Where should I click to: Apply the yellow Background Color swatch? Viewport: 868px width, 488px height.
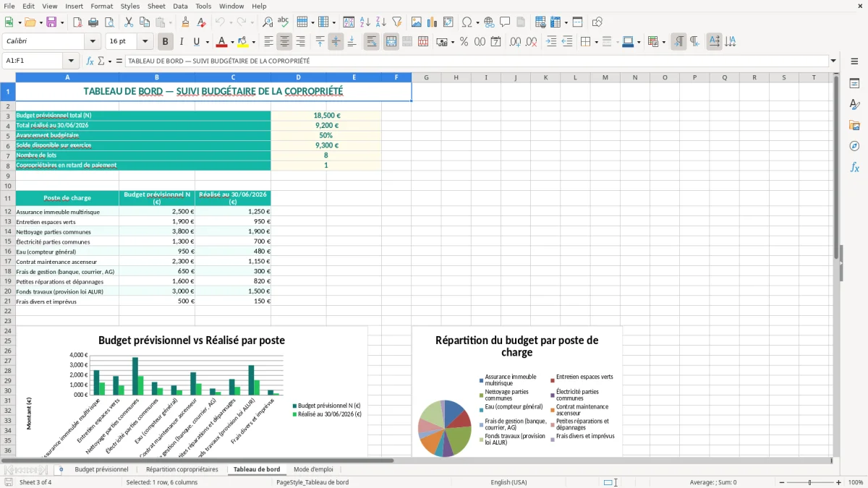(x=243, y=42)
